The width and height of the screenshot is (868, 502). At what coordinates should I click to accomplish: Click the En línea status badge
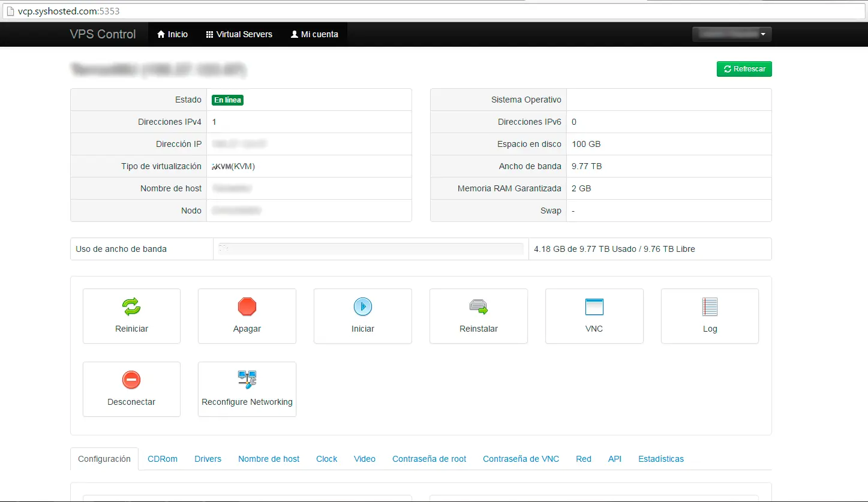[227, 100]
